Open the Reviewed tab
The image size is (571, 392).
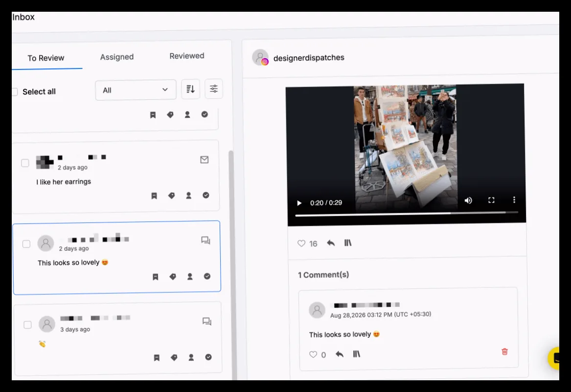pos(187,56)
